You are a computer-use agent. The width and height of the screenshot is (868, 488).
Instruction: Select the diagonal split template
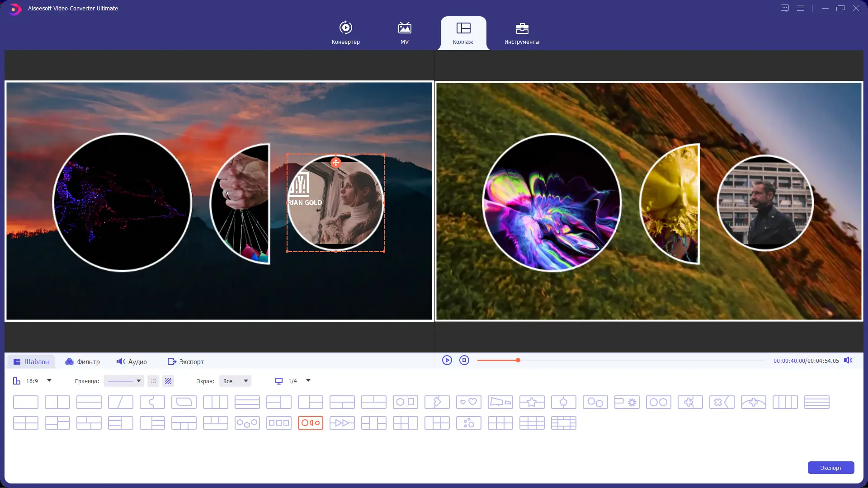point(120,402)
